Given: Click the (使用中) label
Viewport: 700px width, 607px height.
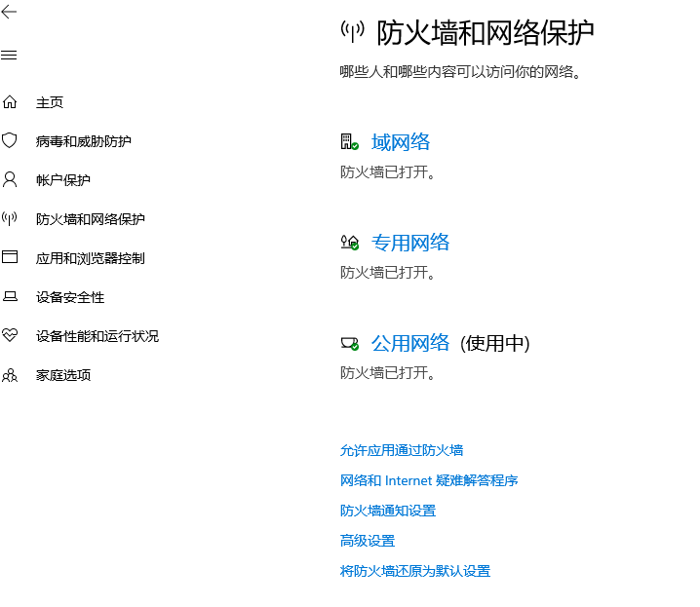Looking at the screenshot, I should (x=494, y=343).
